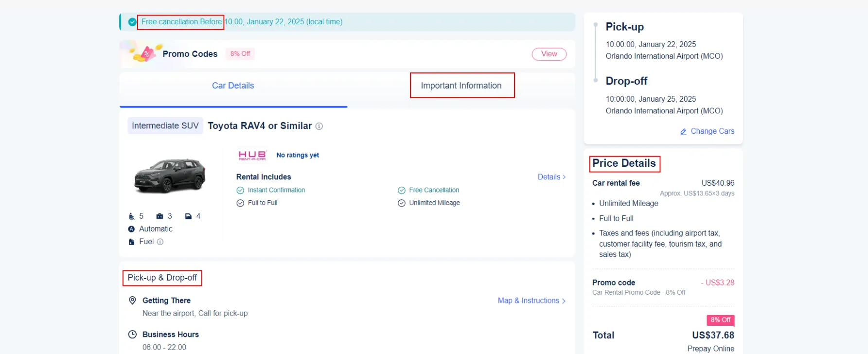Click the Change Cars link
Screen dimensions: 868x354
[x=712, y=131]
